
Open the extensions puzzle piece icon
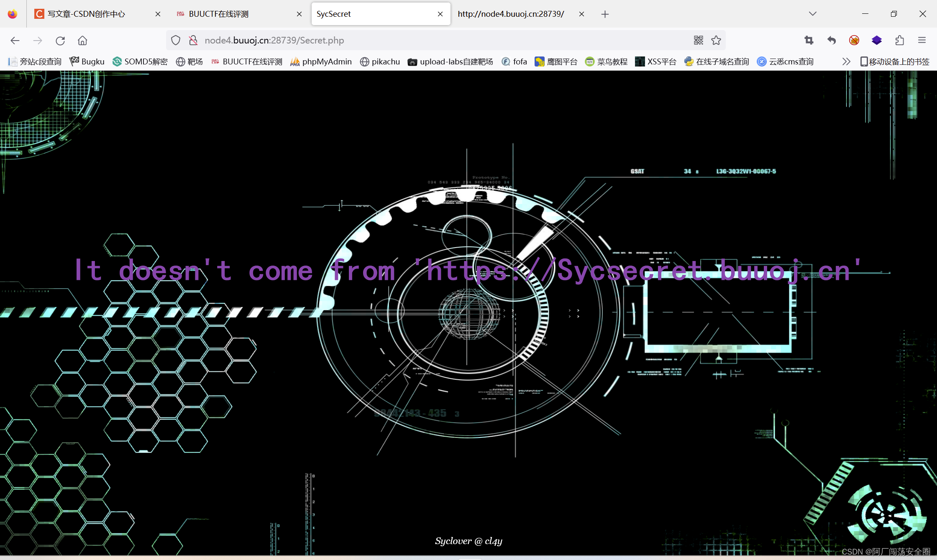click(899, 40)
